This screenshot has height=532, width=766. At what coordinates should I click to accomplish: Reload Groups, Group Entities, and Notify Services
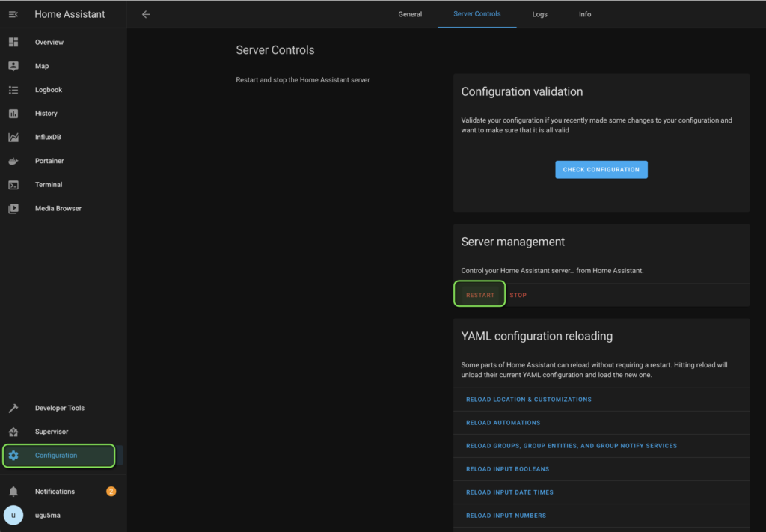pyautogui.click(x=571, y=446)
